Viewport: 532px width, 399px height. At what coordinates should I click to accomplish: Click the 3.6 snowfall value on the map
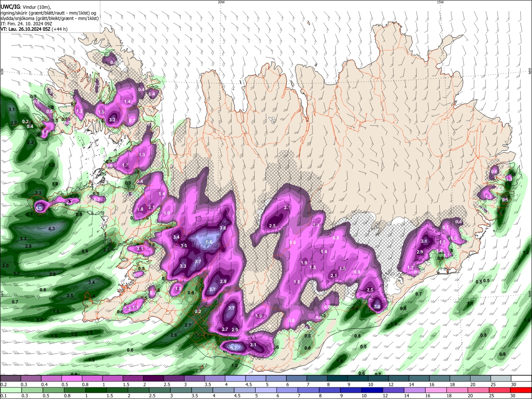(x=223, y=228)
